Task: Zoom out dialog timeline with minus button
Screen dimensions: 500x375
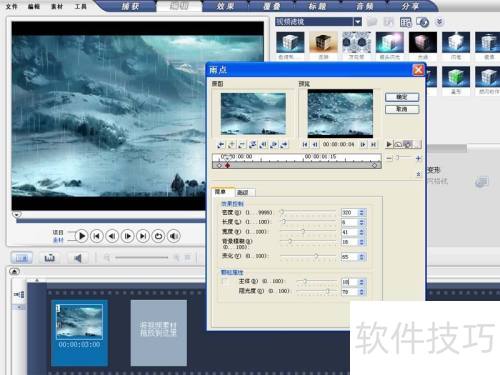Action: click(389, 158)
